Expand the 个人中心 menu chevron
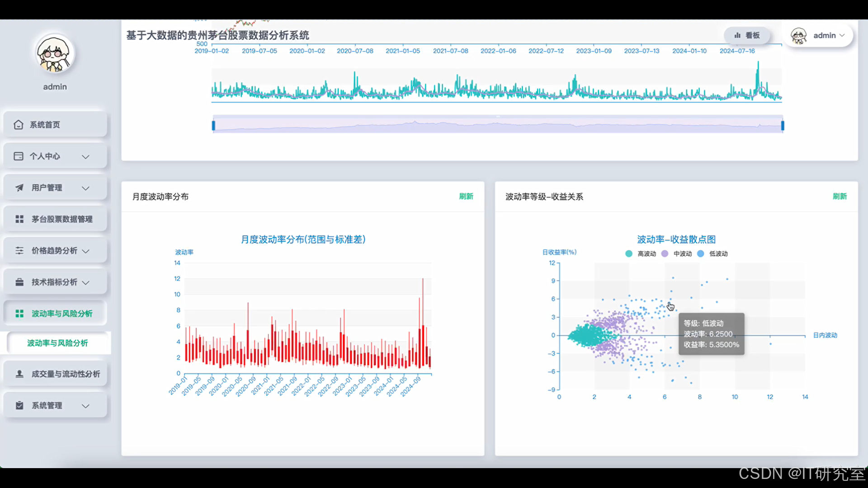The image size is (868, 488). pos(85,157)
